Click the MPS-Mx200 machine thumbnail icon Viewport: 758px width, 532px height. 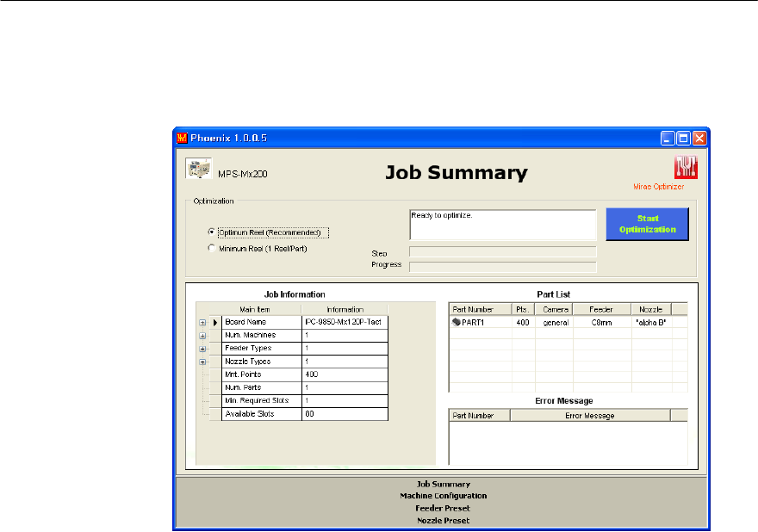coord(199,169)
